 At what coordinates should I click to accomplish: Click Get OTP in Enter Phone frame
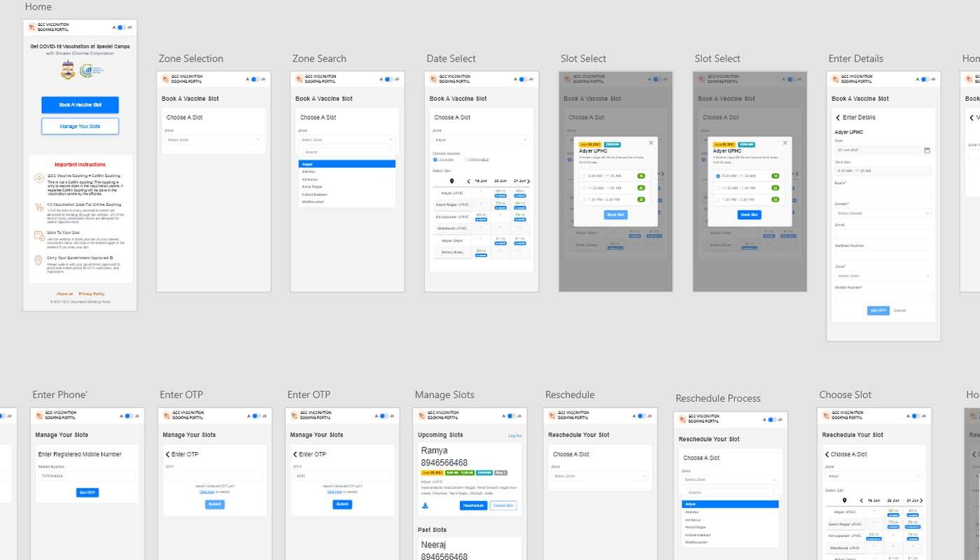[x=87, y=493]
